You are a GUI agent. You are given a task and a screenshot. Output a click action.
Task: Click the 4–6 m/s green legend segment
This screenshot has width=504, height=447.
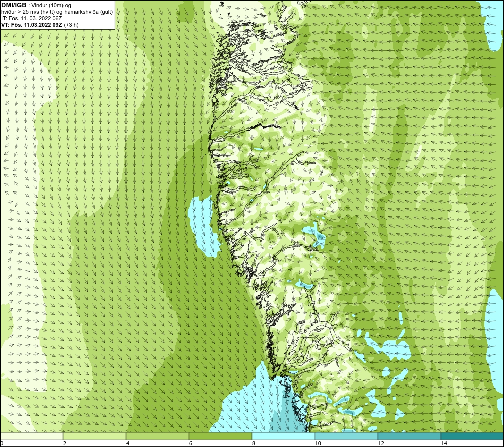click(x=157, y=436)
